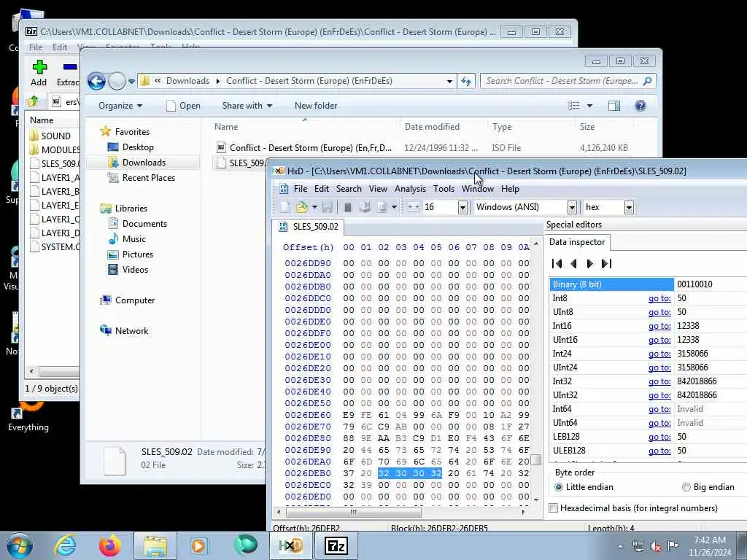
Task: Expand the Open file arrow in HxD toolbar
Action: pyautogui.click(x=314, y=207)
